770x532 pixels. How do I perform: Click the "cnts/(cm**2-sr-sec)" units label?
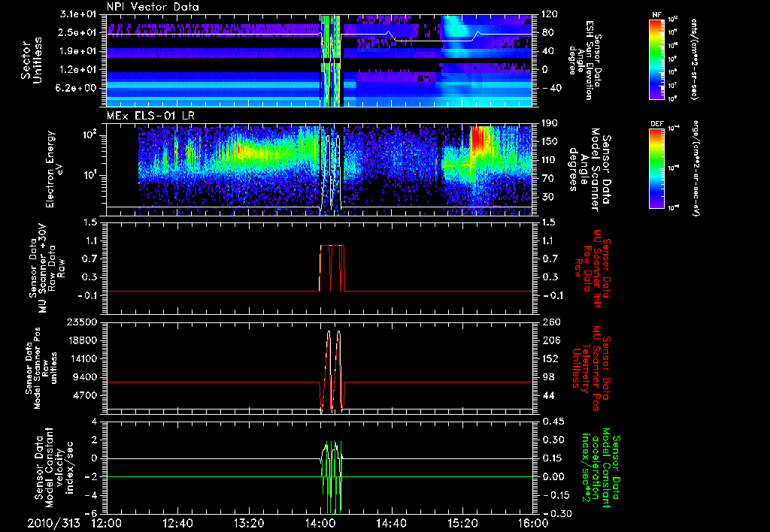click(x=694, y=59)
